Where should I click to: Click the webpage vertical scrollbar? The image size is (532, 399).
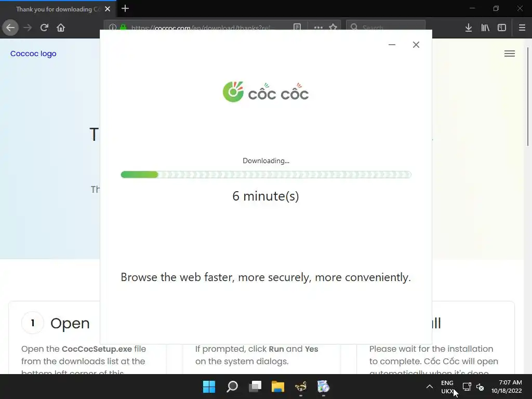(528, 97)
